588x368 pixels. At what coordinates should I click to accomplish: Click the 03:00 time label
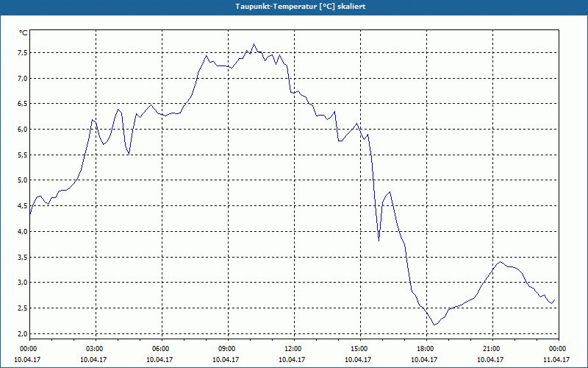tap(96, 349)
